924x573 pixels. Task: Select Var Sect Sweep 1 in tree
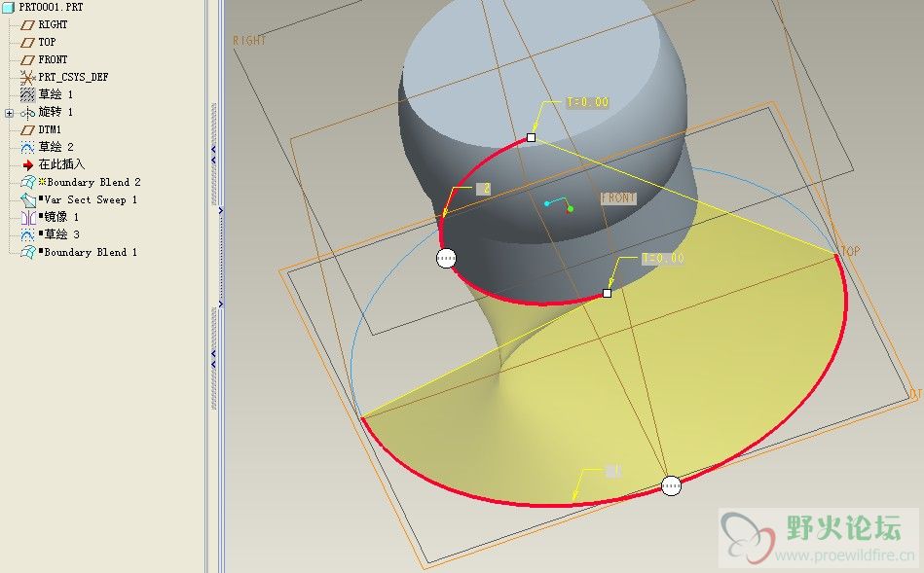pos(88,199)
